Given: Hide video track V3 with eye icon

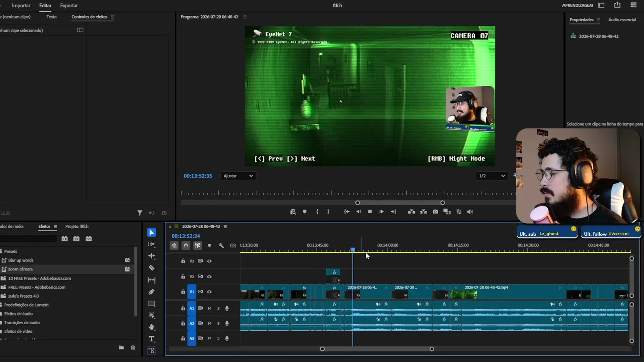Looking at the screenshot, I should coord(209,261).
